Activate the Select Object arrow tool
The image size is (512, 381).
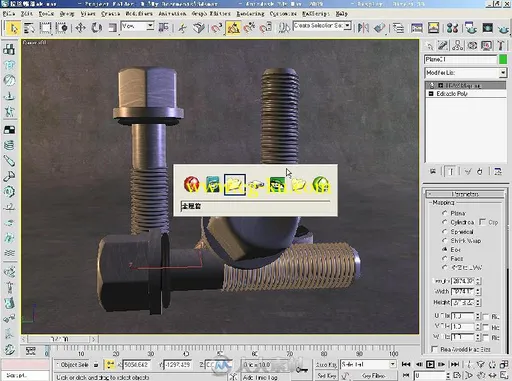pos(13,28)
